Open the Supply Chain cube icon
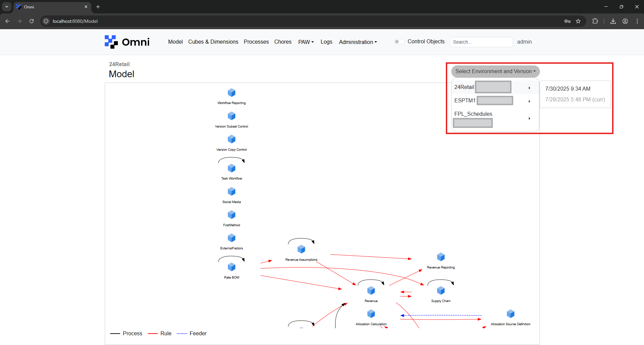 point(441,291)
